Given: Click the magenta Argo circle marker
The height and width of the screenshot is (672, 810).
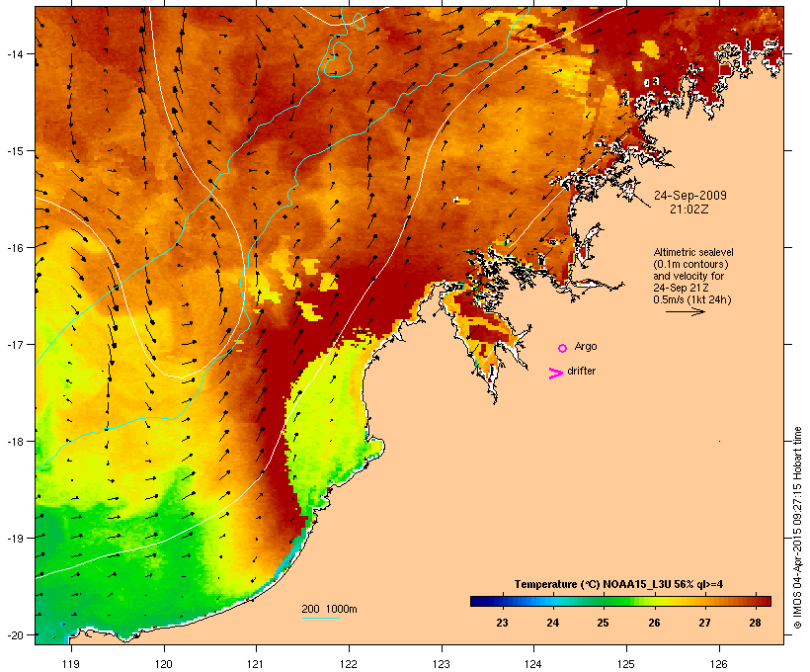Looking at the screenshot, I should click(563, 348).
